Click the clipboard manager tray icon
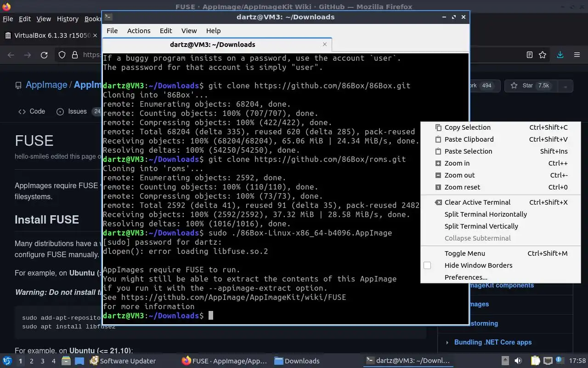This screenshot has height=368, width=588. pos(535,361)
